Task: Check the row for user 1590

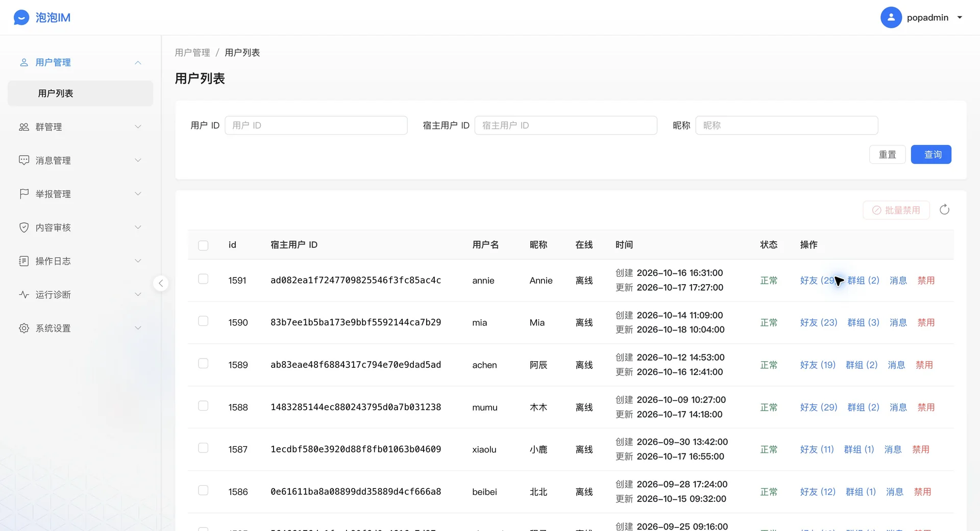Action: (203, 321)
